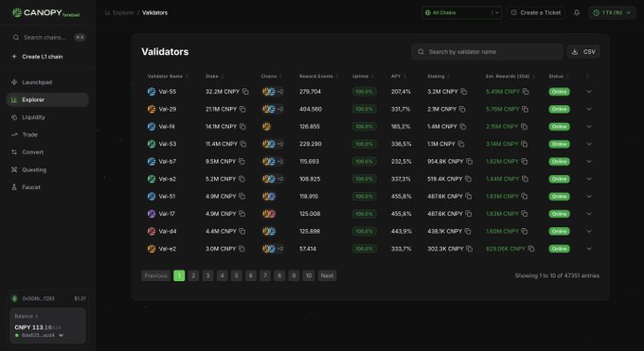Click the Previous page button
This screenshot has height=351, width=644.
[x=155, y=276]
